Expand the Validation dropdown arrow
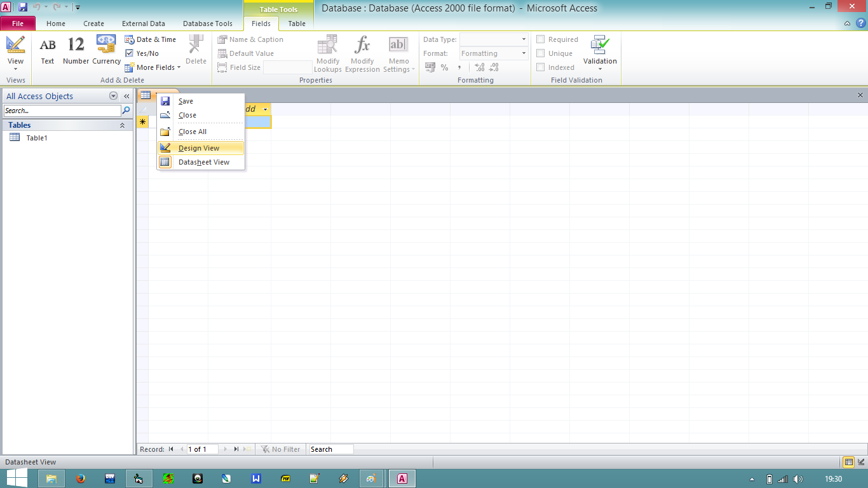Image resolution: width=868 pixels, height=488 pixels. [600, 69]
